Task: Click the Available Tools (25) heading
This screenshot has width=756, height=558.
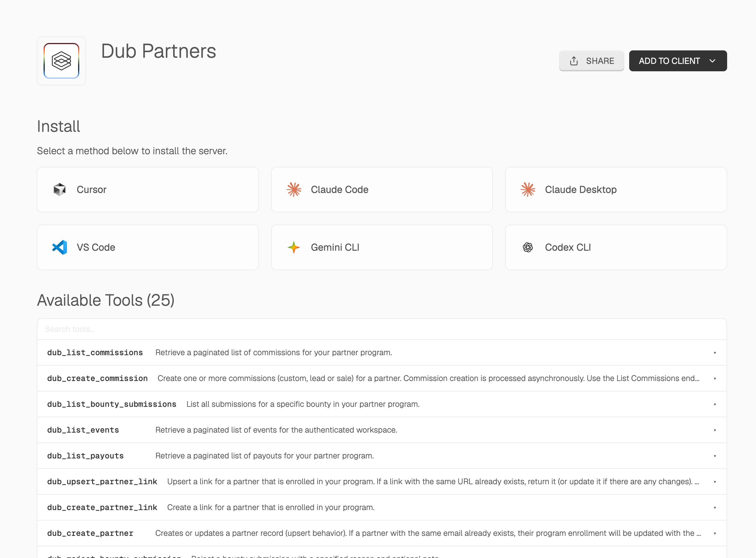Action: 106,300
